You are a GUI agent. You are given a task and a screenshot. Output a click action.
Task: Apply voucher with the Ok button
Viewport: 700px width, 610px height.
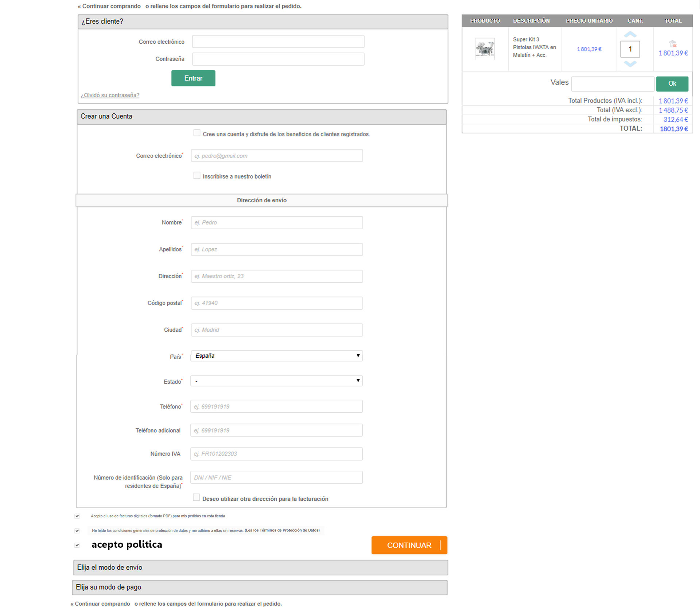point(672,84)
